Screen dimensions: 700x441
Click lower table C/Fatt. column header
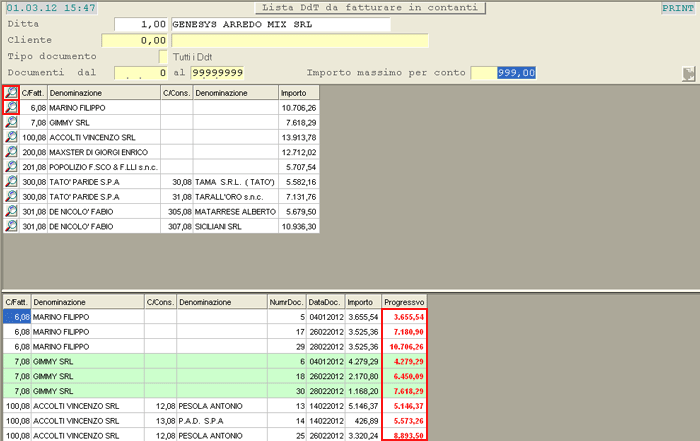tap(17, 302)
